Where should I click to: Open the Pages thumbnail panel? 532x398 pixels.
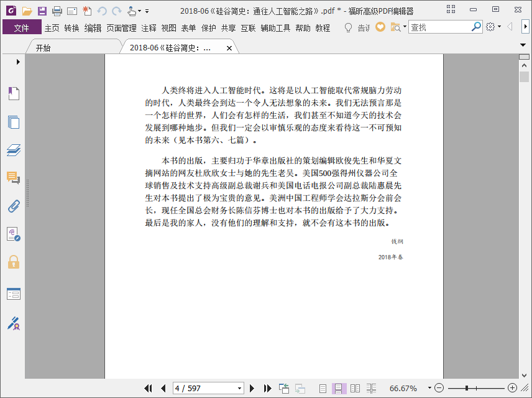click(x=14, y=122)
